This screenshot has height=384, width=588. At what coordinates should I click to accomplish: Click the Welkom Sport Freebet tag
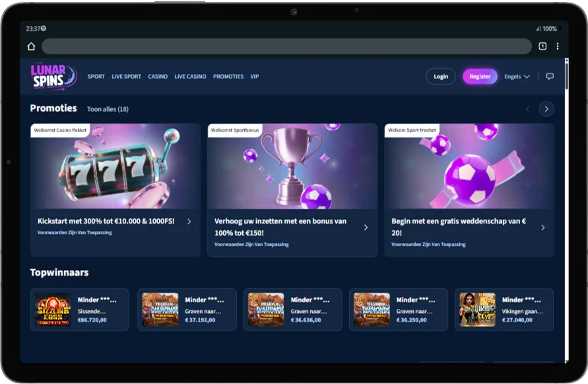(x=412, y=130)
